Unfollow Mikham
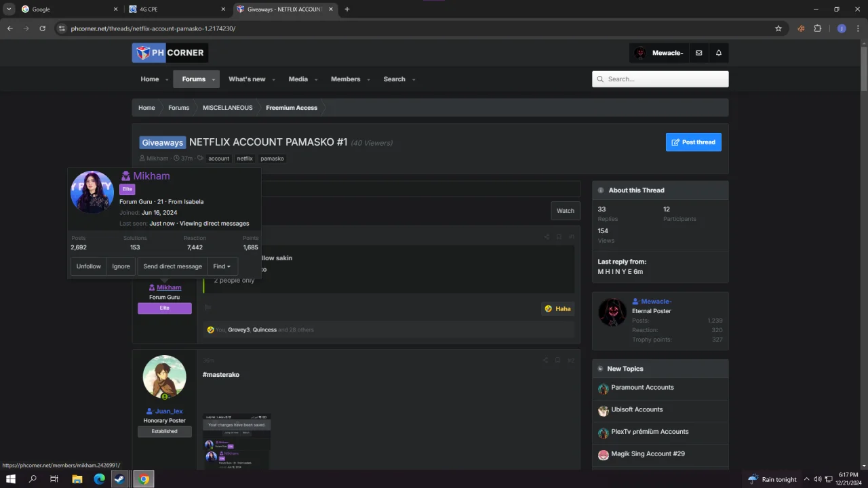The height and width of the screenshot is (488, 868). 89,266
